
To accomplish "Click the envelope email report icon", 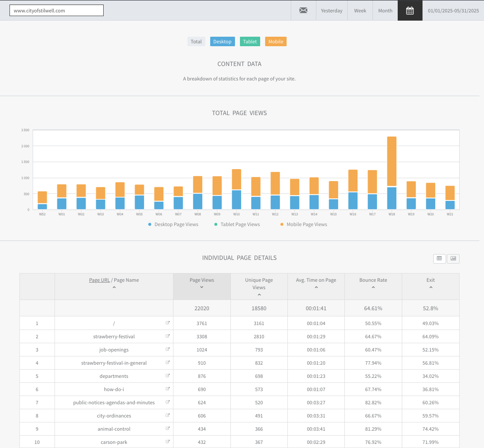I will 303,11.
